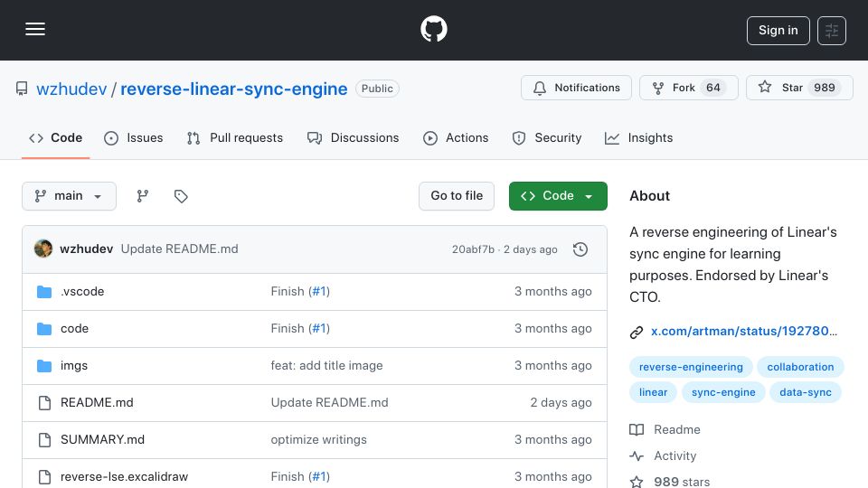Select the collaboration topic tag
This screenshot has height=488, width=868.
click(800, 367)
